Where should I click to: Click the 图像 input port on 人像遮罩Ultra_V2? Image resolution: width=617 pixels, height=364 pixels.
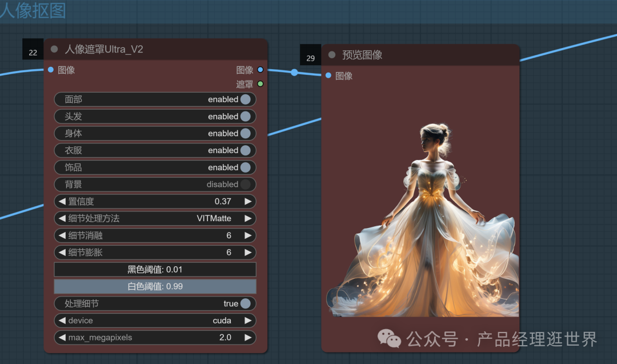click(51, 70)
